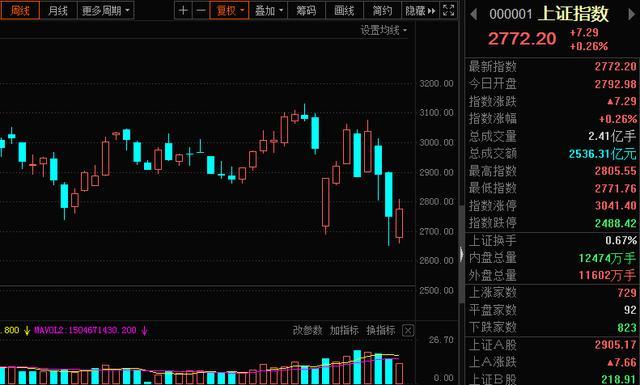Click the 上涨家数 value 729
Image resolution: width=640 pixels, height=385 pixels.
pos(627,293)
